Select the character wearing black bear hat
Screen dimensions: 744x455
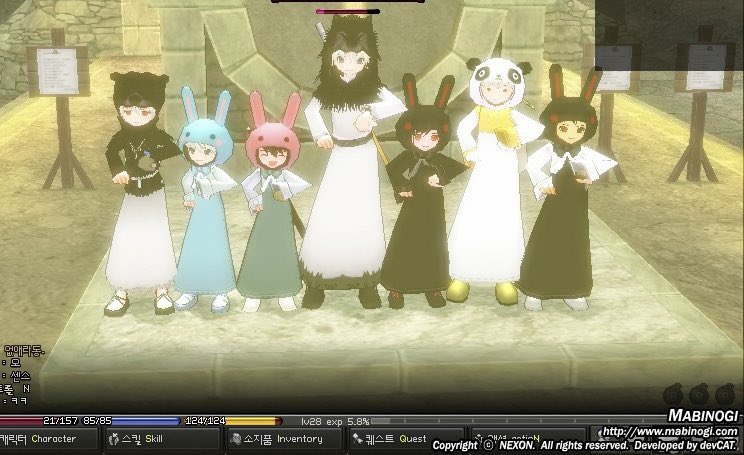tap(140, 195)
